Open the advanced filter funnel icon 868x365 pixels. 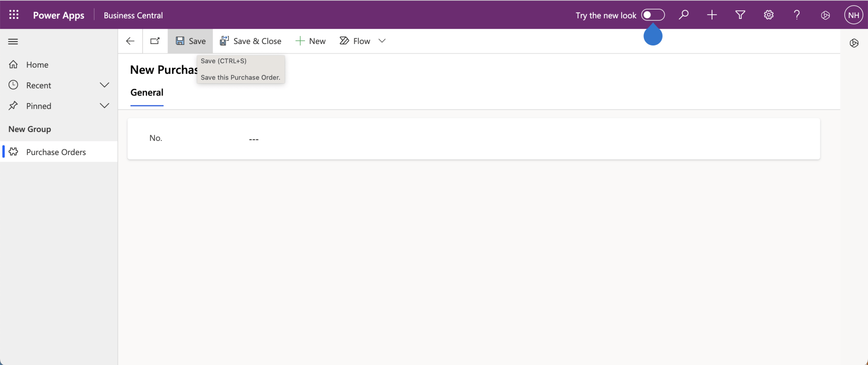(x=740, y=15)
